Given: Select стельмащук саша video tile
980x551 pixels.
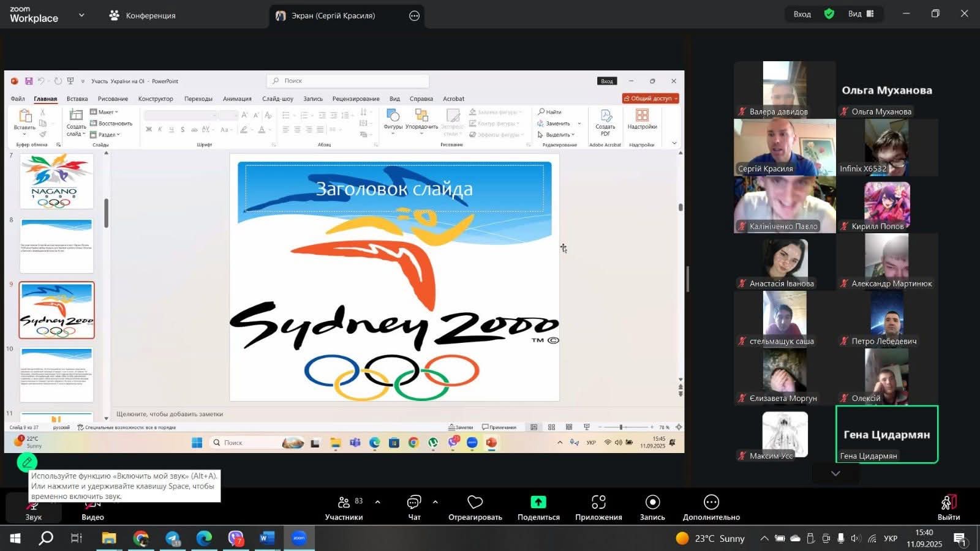Looking at the screenshot, I should tap(785, 320).
